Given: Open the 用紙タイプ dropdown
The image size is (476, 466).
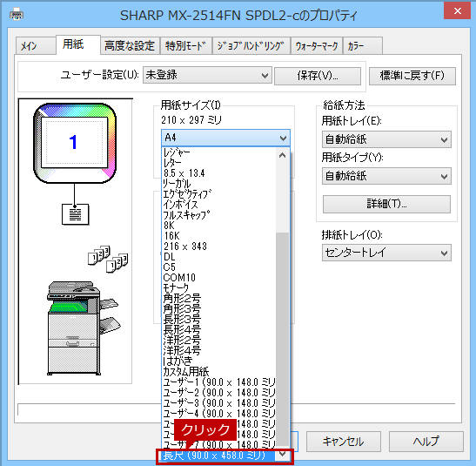Looking at the screenshot, I should click(386, 176).
